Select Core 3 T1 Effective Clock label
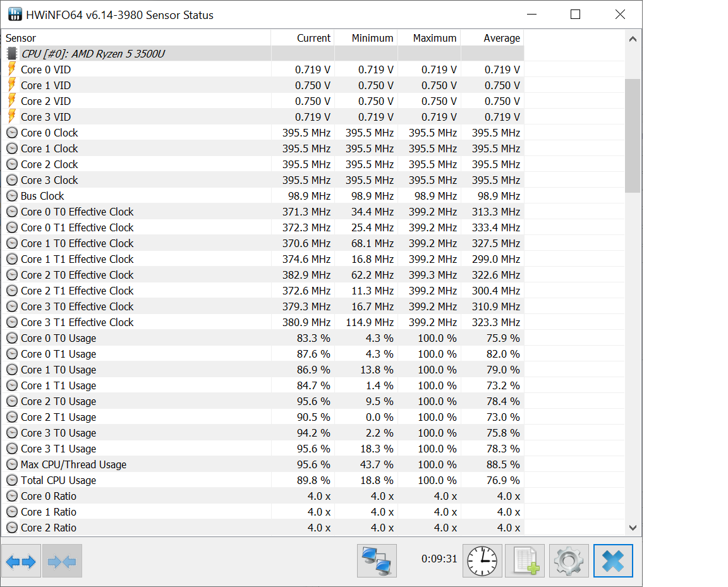Viewport: 728px width, 587px height. click(77, 322)
